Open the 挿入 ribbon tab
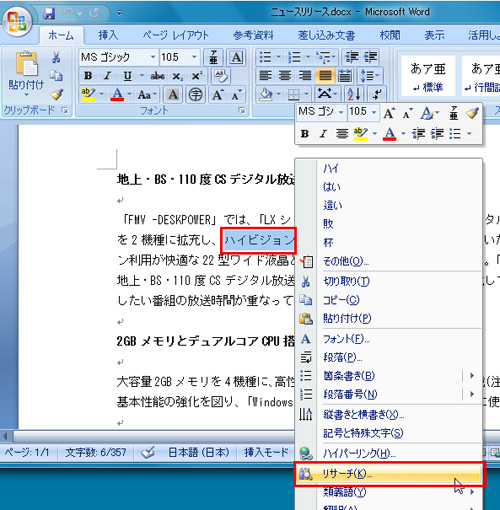 tap(108, 35)
